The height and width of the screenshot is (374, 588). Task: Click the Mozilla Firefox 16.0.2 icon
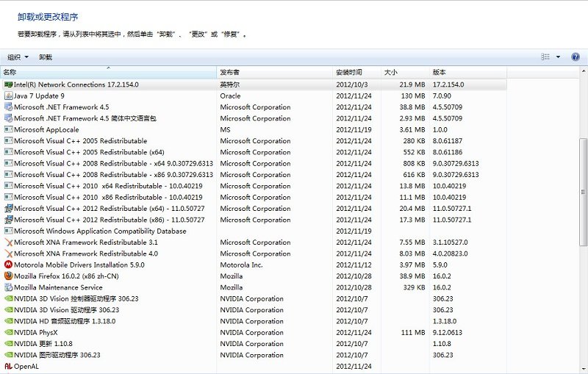[x=8, y=276]
